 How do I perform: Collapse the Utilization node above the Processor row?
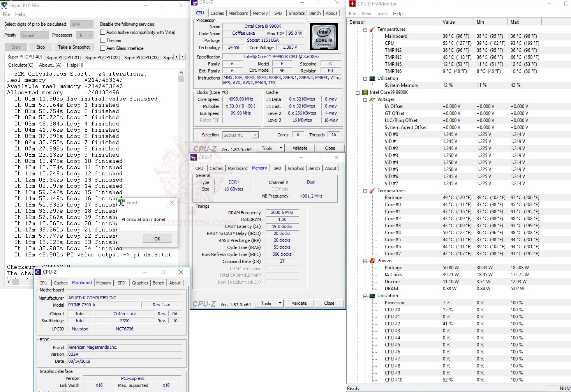pos(365,296)
